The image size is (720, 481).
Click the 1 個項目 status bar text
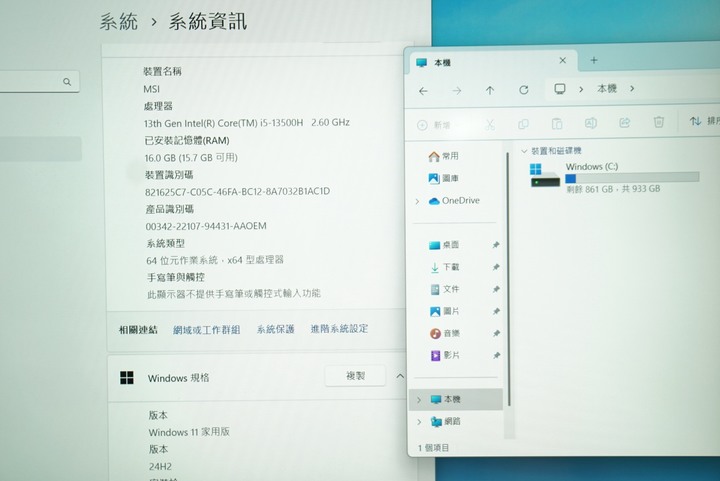coord(433,448)
